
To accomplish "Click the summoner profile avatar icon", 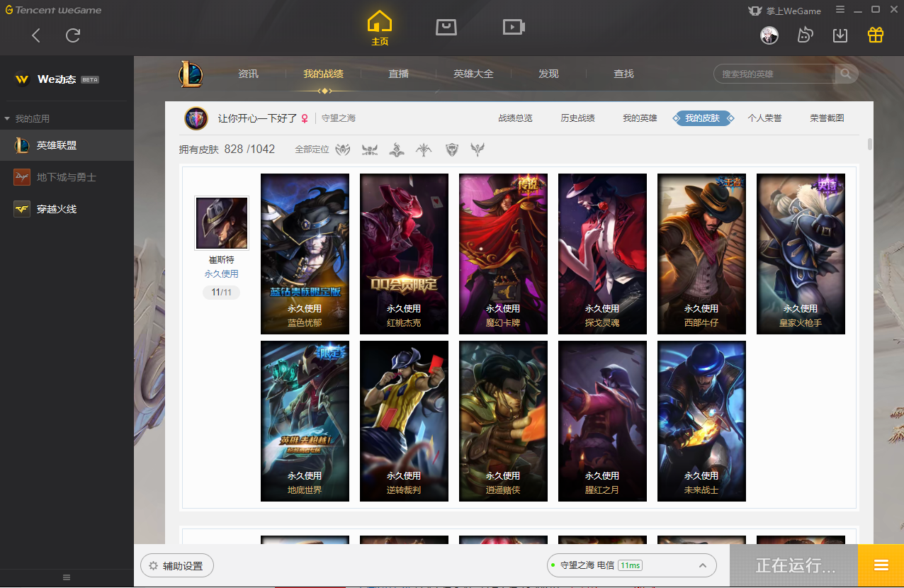I will click(196, 119).
